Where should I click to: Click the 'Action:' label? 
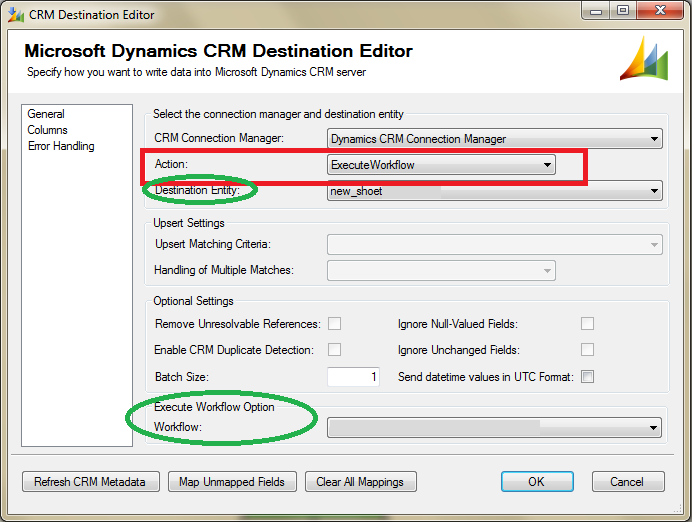tap(171, 164)
